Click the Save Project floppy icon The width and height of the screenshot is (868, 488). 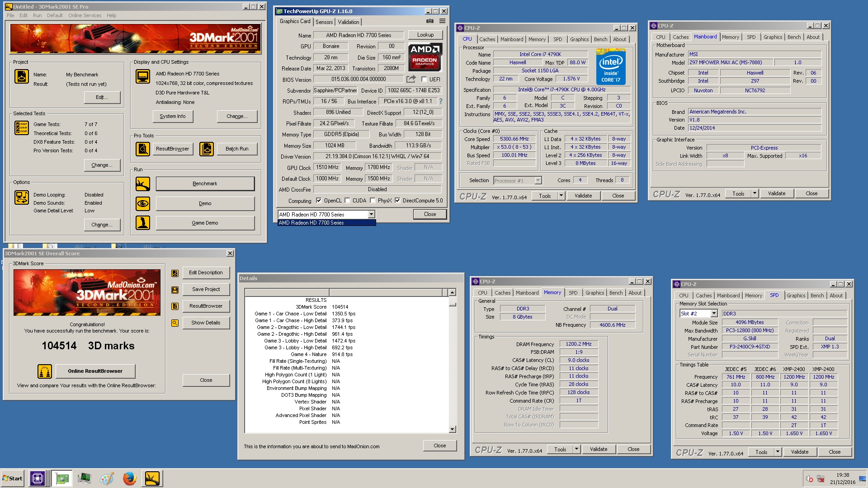click(x=175, y=290)
